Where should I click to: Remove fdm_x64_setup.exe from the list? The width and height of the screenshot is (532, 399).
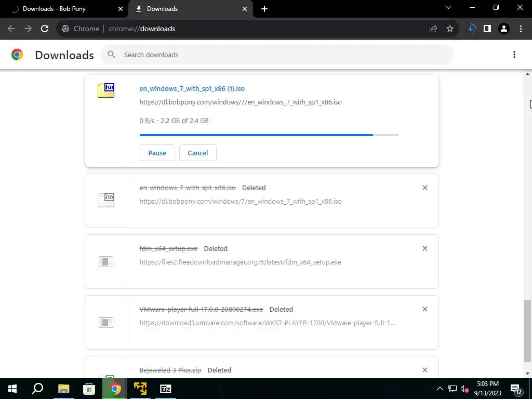tap(425, 248)
